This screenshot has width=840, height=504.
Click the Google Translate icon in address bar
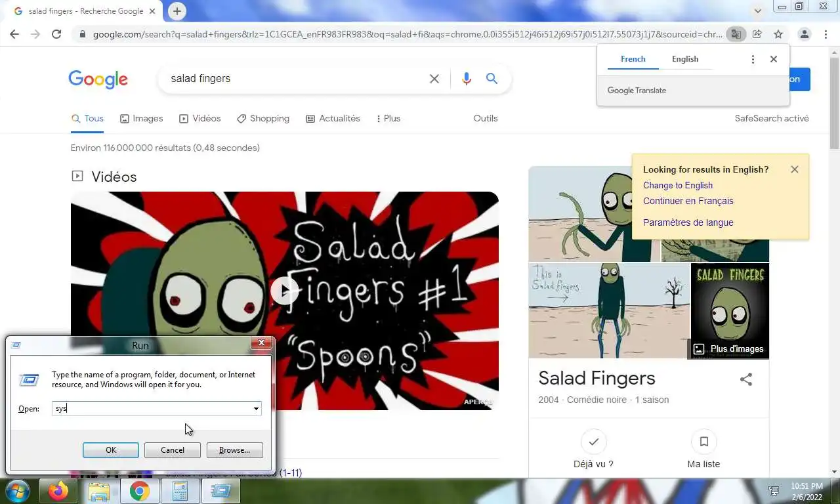[x=736, y=34]
